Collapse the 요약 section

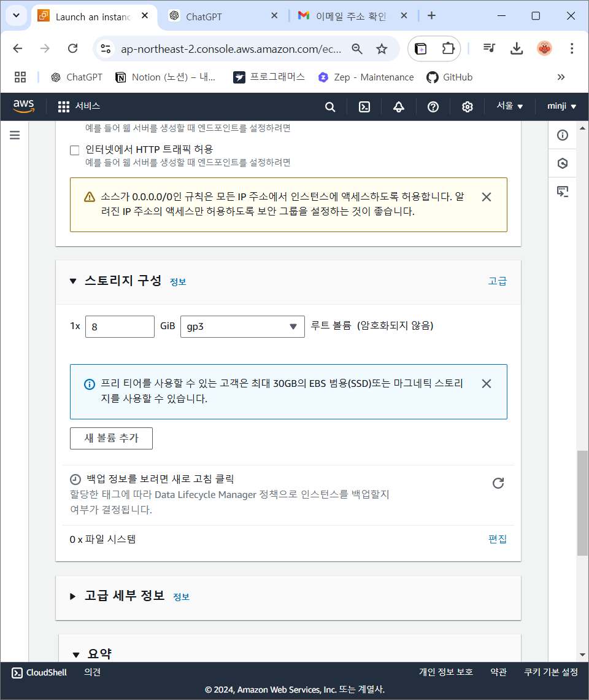[x=76, y=655]
